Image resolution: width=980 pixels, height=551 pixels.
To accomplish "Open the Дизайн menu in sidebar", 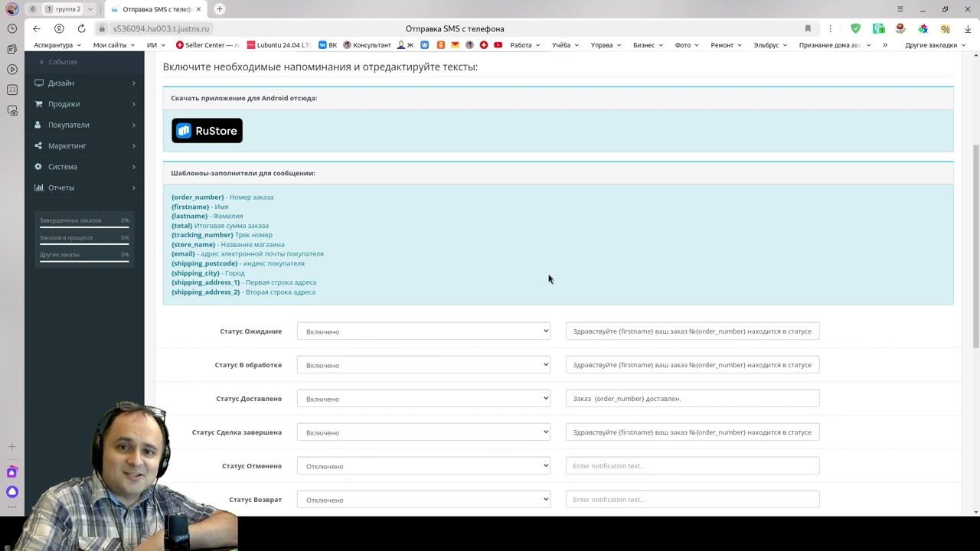I will [x=84, y=83].
